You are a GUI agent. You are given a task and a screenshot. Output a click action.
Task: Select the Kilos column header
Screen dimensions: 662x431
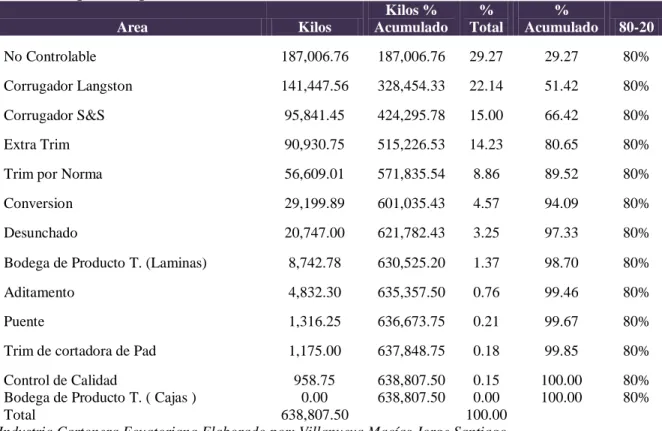(315, 27)
